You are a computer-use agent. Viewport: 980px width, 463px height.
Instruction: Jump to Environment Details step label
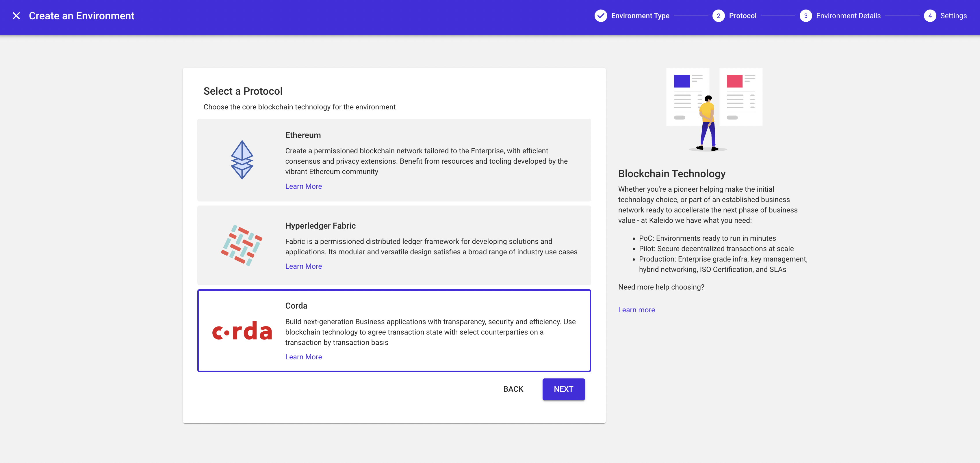[x=848, y=16]
